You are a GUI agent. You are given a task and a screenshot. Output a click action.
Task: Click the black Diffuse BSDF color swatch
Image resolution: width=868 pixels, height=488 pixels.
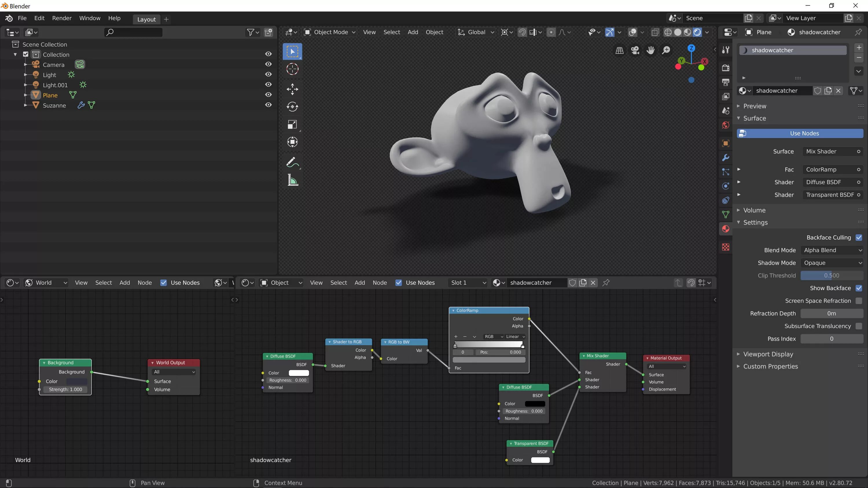click(x=535, y=404)
